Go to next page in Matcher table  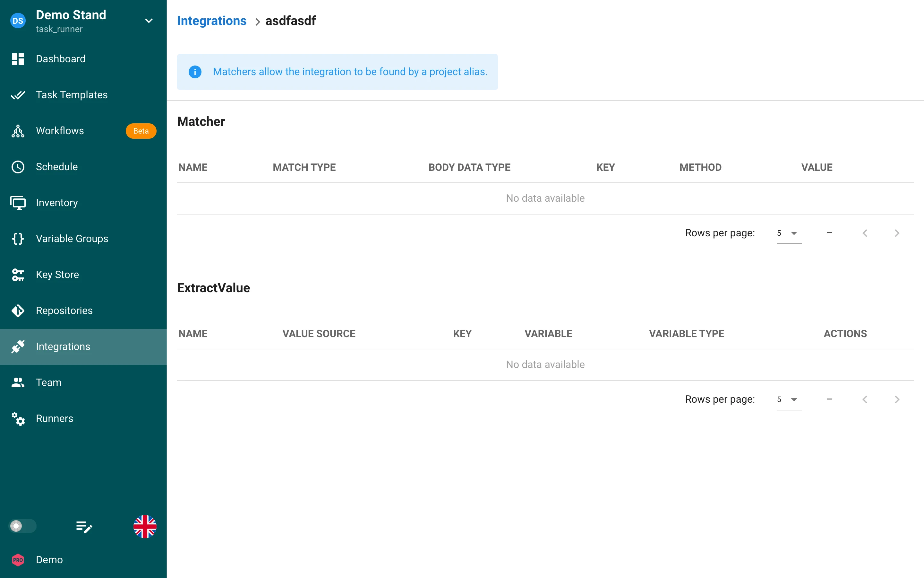click(897, 233)
